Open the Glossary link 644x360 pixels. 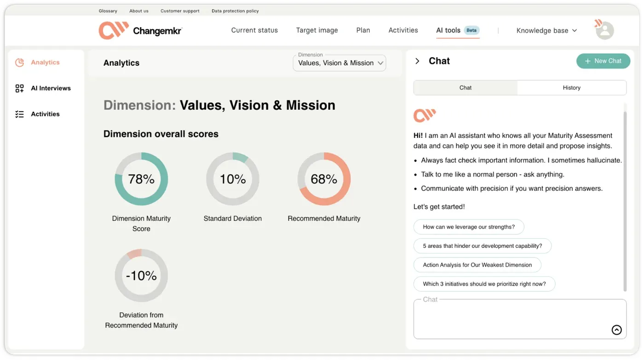click(108, 11)
